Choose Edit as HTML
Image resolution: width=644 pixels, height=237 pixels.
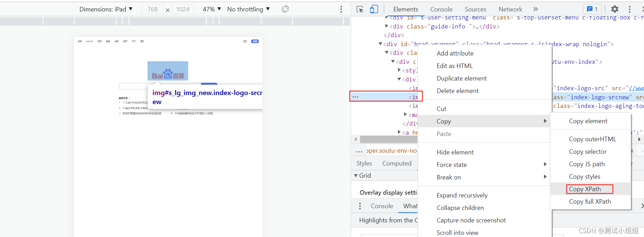pos(484,66)
